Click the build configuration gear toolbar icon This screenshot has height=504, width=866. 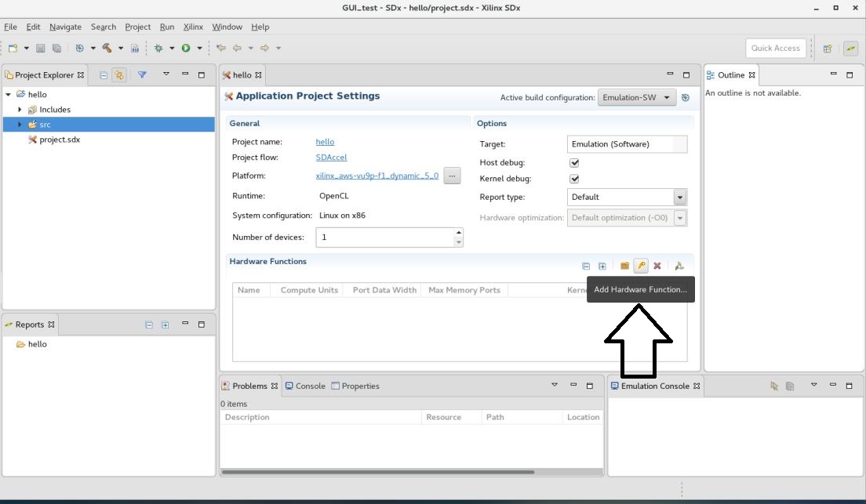(x=79, y=48)
